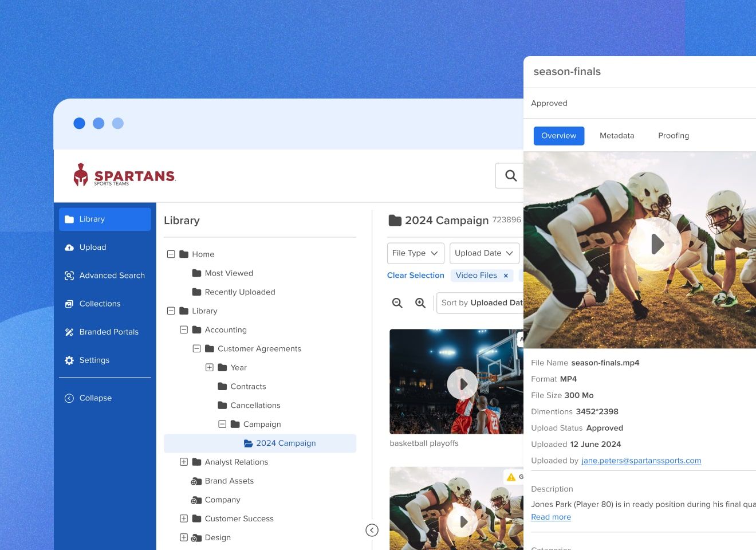Click the upload date 12 June 2024

pos(596,445)
